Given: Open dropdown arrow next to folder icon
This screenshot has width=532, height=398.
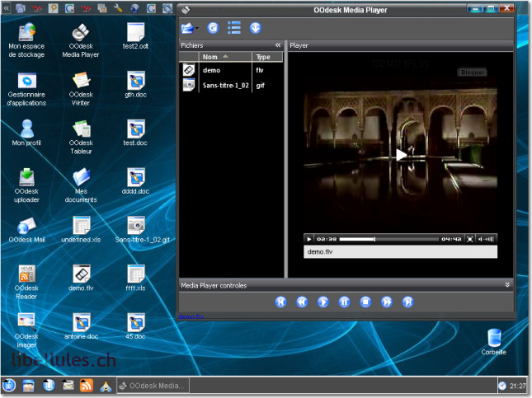Looking at the screenshot, I should pos(197,29).
